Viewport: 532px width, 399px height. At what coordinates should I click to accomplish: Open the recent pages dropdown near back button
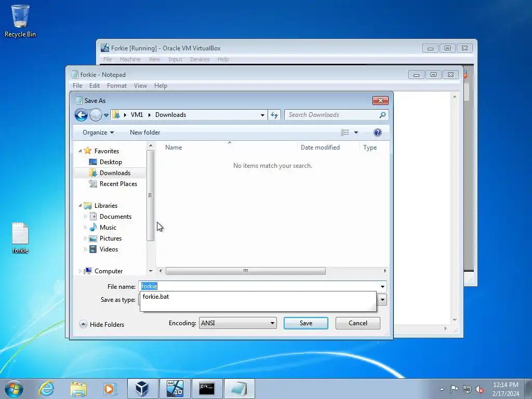click(106, 115)
